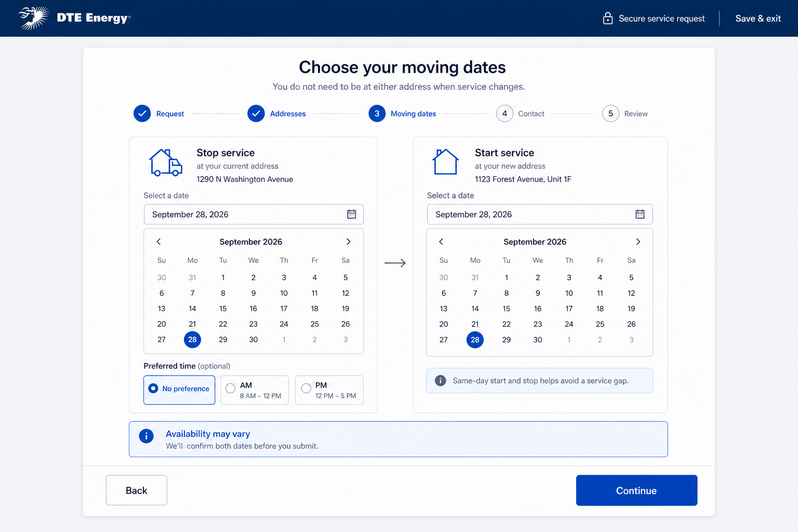The width and height of the screenshot is (798, 532).
Task: Click Stop service heading
Action: 225,153
